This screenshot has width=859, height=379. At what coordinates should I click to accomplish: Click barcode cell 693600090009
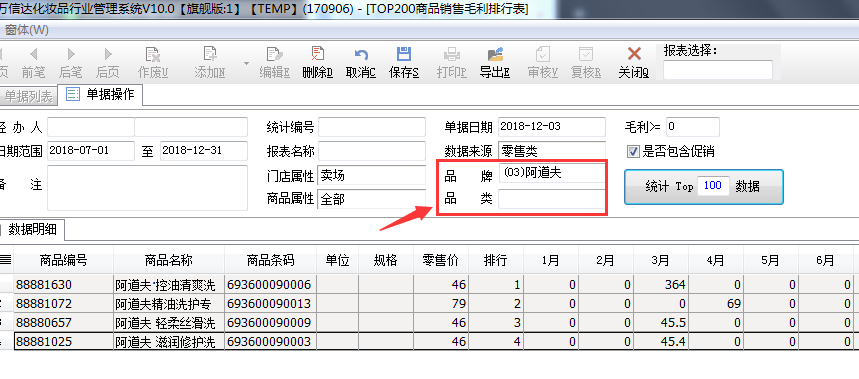(271, 323)
